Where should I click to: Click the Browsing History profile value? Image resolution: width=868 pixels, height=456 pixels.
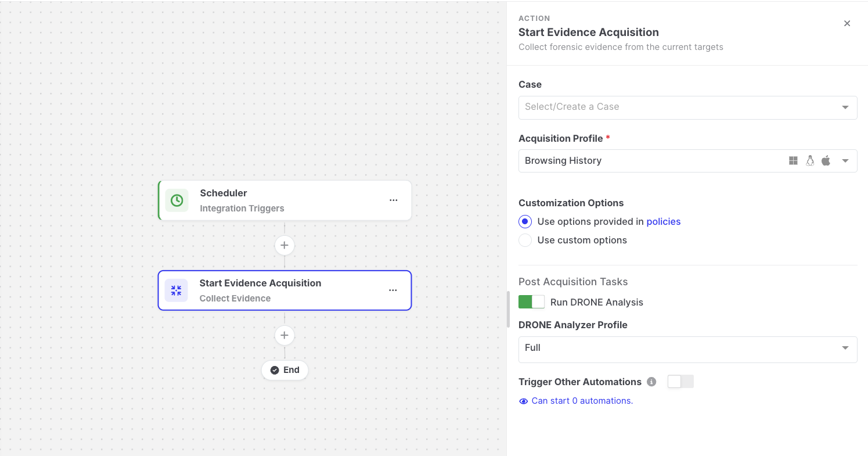(x=563, y=161)
